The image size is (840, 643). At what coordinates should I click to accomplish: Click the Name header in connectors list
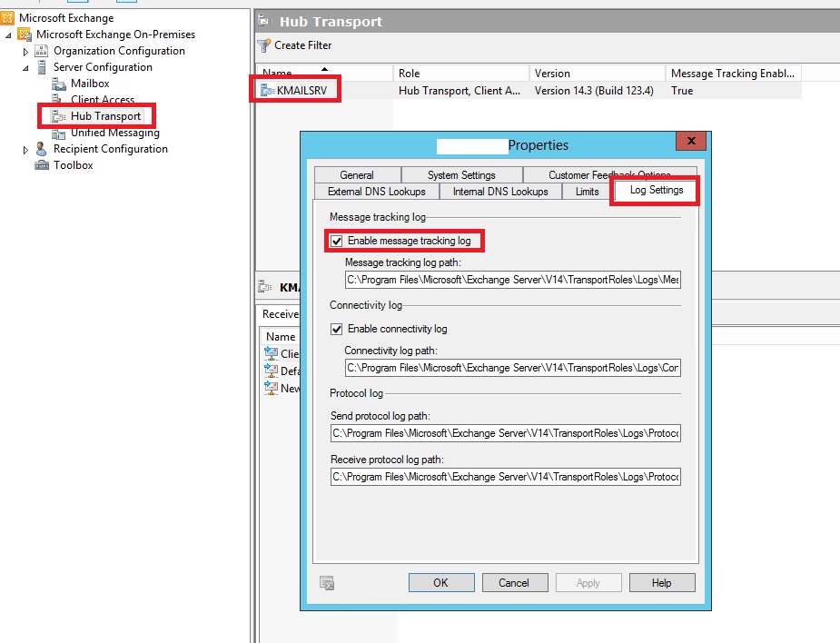pyautogui.click(x=281, y=337)
